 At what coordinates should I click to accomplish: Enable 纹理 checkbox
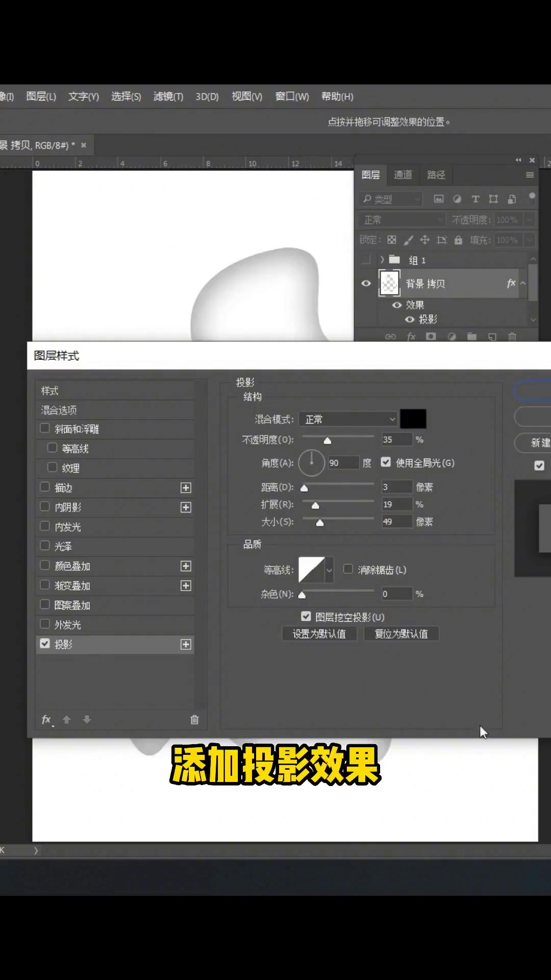pos(52,467)
